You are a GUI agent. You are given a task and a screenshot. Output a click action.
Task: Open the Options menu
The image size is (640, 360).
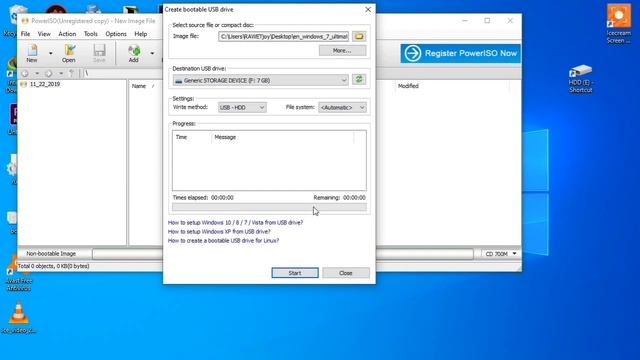(x=116, y=34)
